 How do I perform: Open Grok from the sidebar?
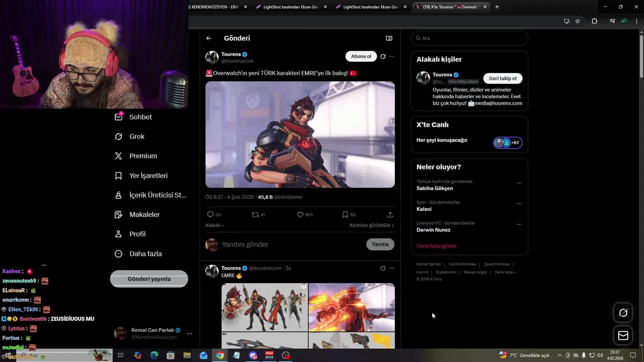point(130,136)
